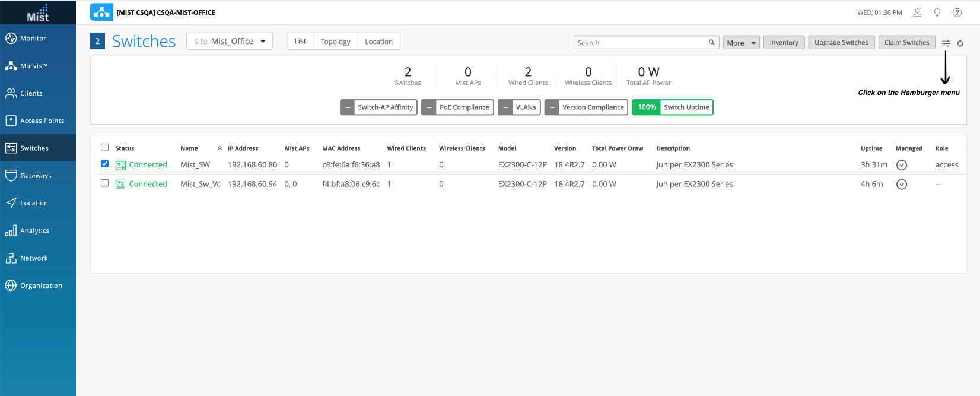The image size is (980, 396).
Task: Click IP address 192.168.60.94
Action: pyautogui.click(x=252, y=184)
